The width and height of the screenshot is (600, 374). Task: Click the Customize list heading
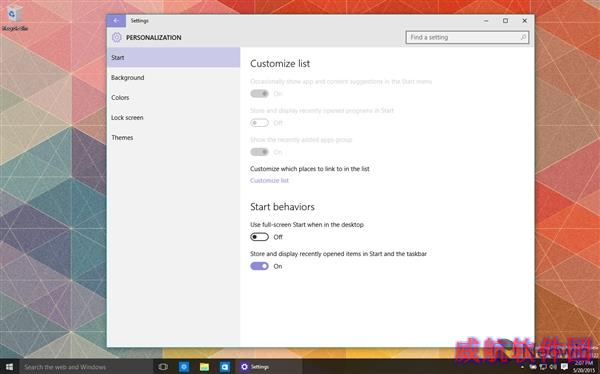[280, 64]
